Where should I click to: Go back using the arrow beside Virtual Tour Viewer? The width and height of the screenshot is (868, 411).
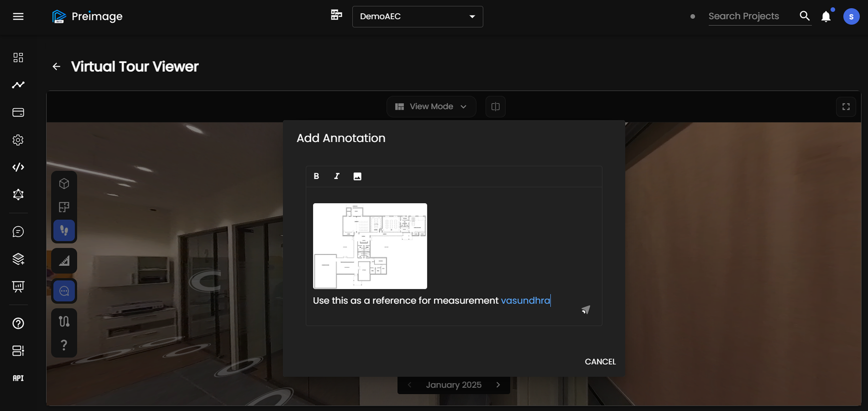[56, 66]
